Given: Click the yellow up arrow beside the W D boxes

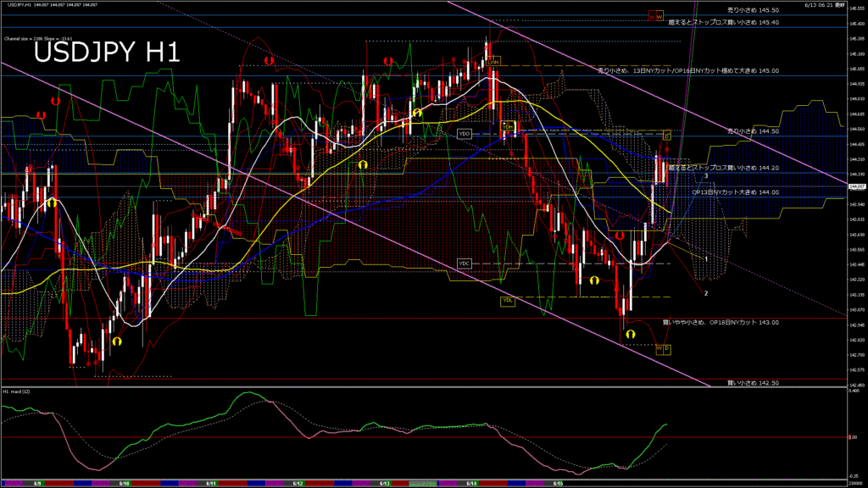Looking at the screenshot, I should [x=630, y=334].
